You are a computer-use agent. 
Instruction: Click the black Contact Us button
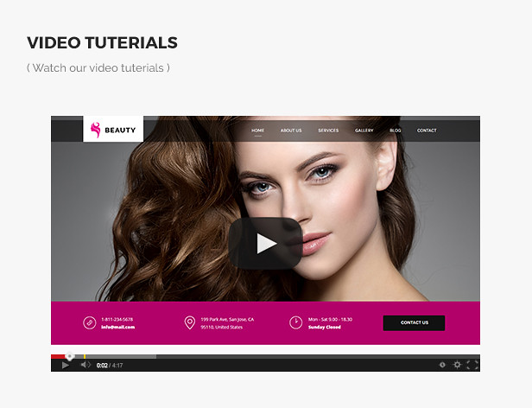(x=414, y=322)
